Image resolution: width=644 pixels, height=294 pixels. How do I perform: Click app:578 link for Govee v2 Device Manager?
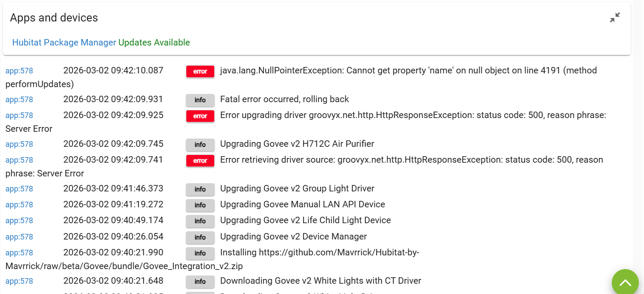[19, 237]
